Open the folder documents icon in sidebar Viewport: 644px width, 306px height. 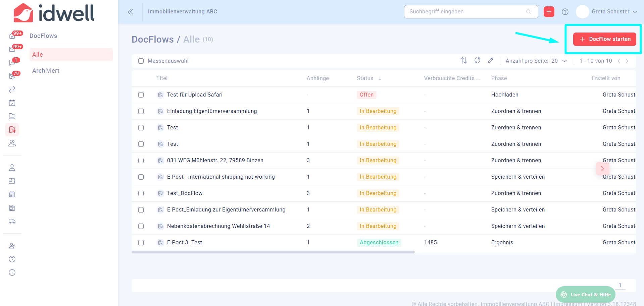point(12,116)
